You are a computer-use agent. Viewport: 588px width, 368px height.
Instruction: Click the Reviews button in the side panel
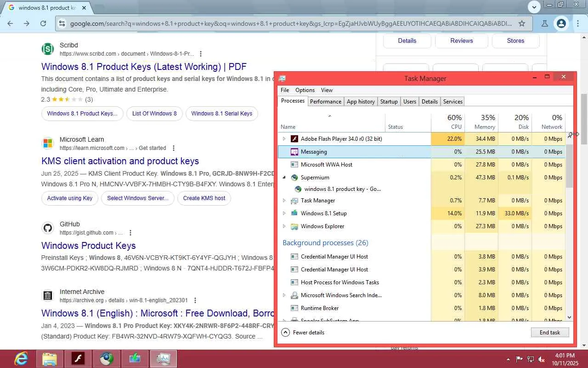(462, 40)
